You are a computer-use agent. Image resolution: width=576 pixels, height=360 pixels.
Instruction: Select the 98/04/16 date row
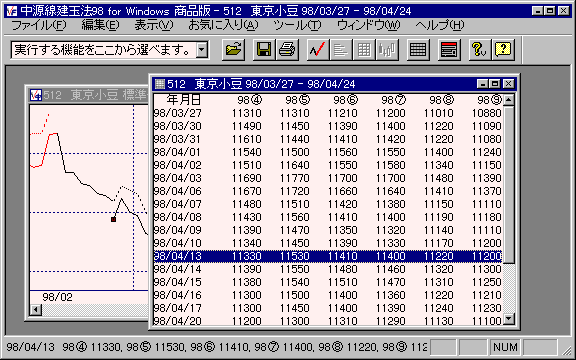[328, 295]
